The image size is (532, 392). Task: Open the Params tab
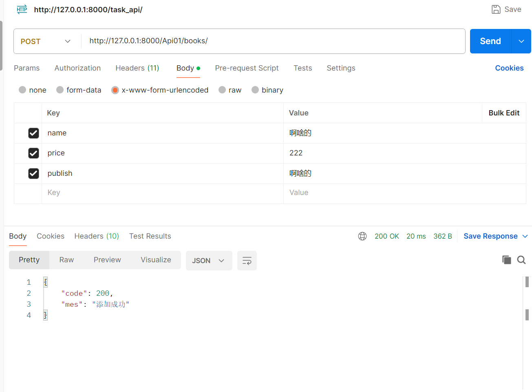27,68
